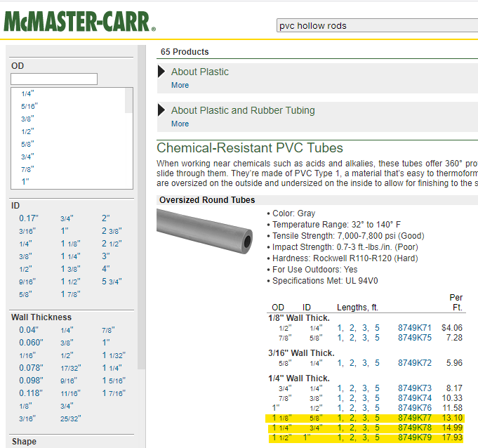Filter by Wall Thickness 0.118"
The height and width of the screenshot is (448, 478).
pyautogui.click(x=31, y=393)
